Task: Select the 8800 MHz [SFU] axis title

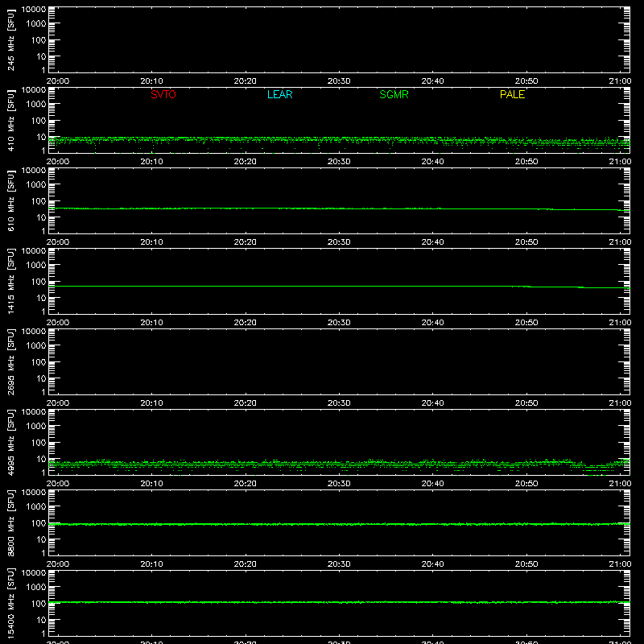Action: coord(10,523)
